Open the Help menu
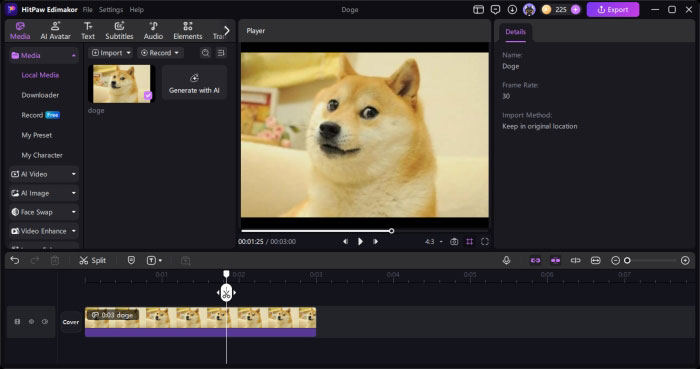700x369 pixels. [137, 9]
